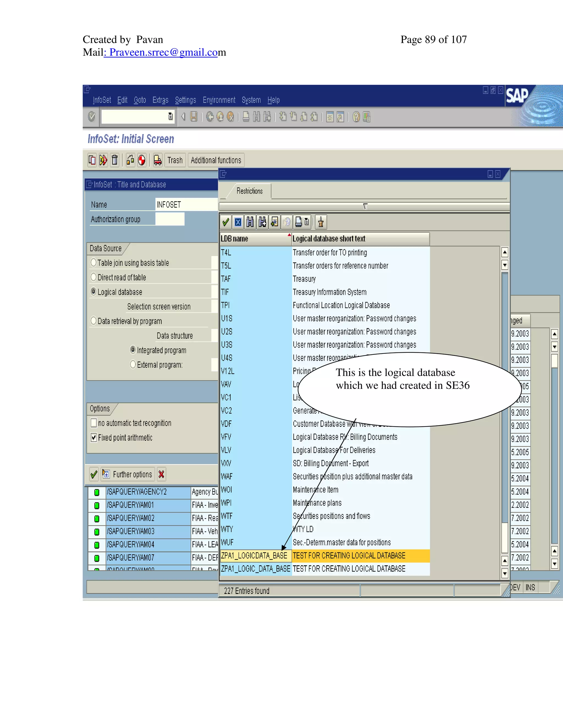Click the green checkmark Continue button beside Further options
The image size is (563, 728).
(94, 474)
